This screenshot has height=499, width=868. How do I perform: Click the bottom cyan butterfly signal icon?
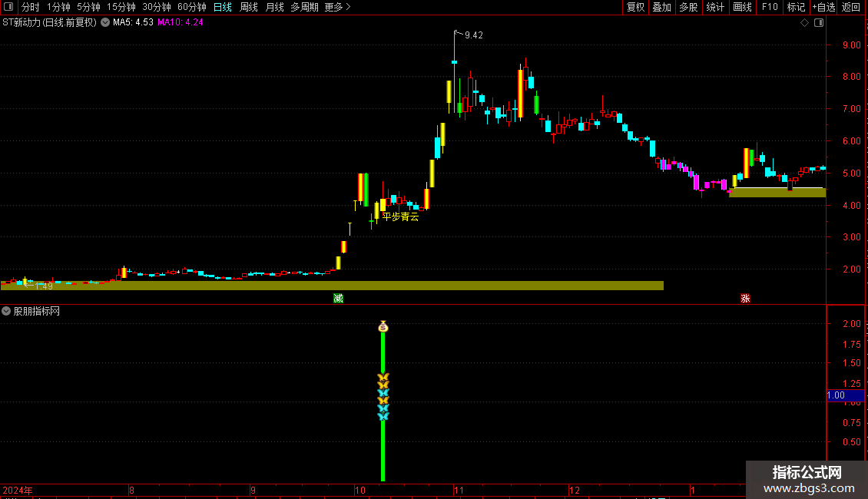tap(383, 416)
